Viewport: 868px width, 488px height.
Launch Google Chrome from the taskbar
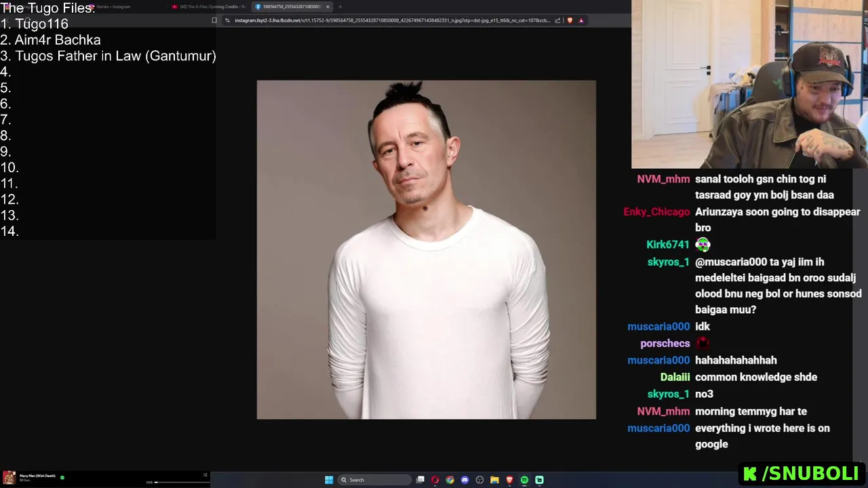pyautogui.click(x=450, y=480)
